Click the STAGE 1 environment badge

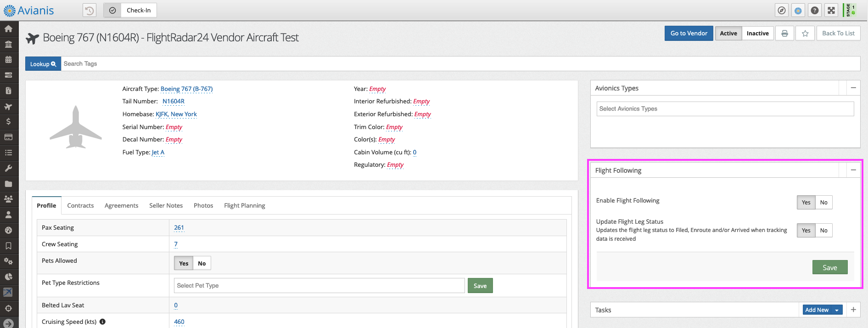(x=850, y=10)
